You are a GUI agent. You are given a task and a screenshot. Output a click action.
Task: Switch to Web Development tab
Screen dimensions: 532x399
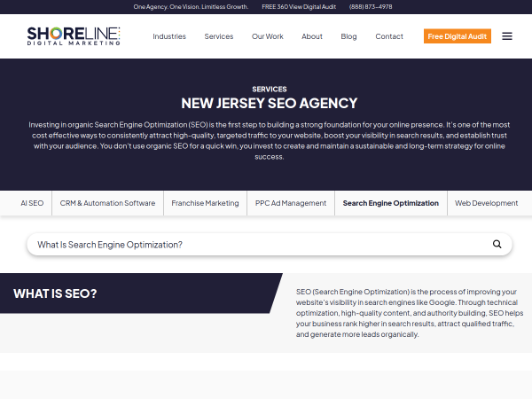486,203
